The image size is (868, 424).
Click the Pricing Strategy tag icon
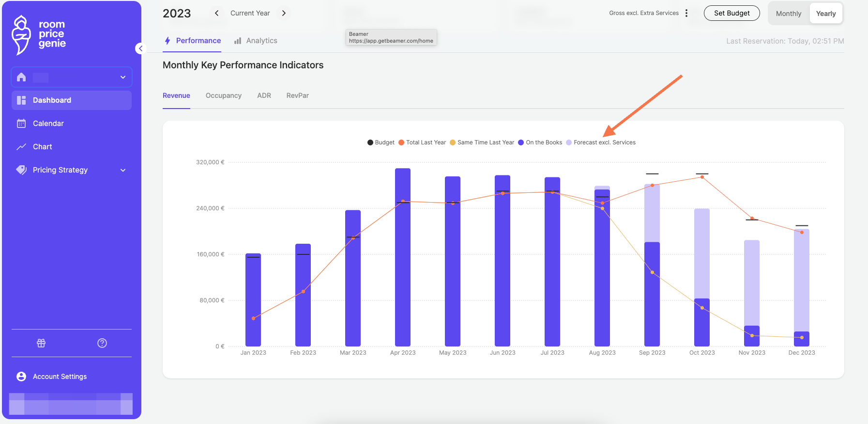coord(21,170)
